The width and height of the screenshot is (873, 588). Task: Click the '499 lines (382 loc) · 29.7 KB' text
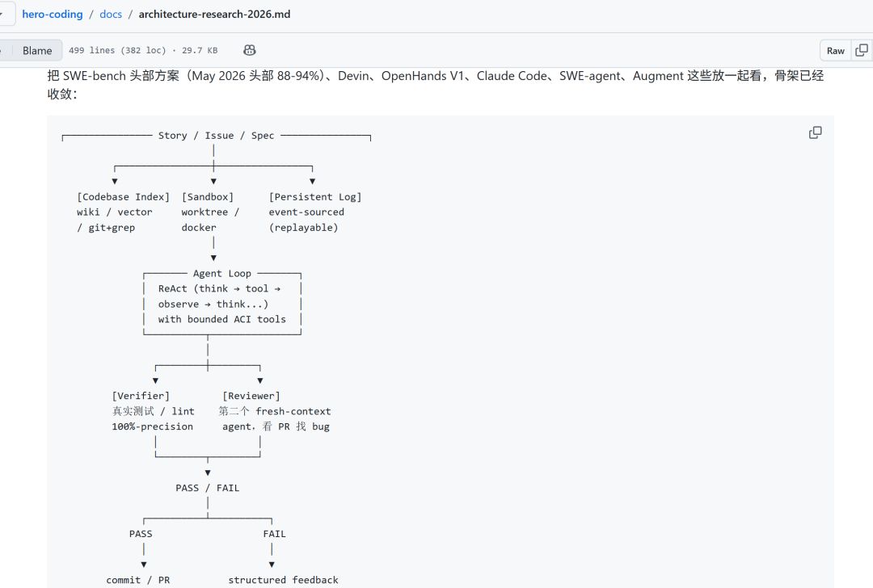point(143,50)
